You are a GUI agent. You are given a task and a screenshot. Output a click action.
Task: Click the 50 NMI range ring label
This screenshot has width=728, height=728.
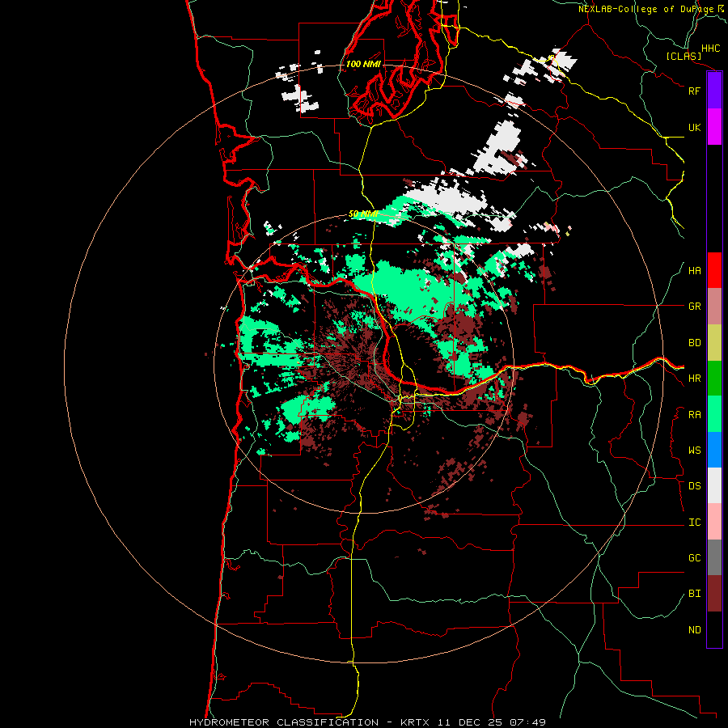(363, 214)
